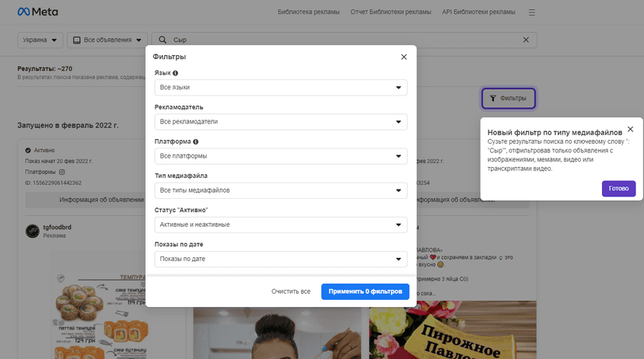Click the search magnifier icon

pos(163,40)
